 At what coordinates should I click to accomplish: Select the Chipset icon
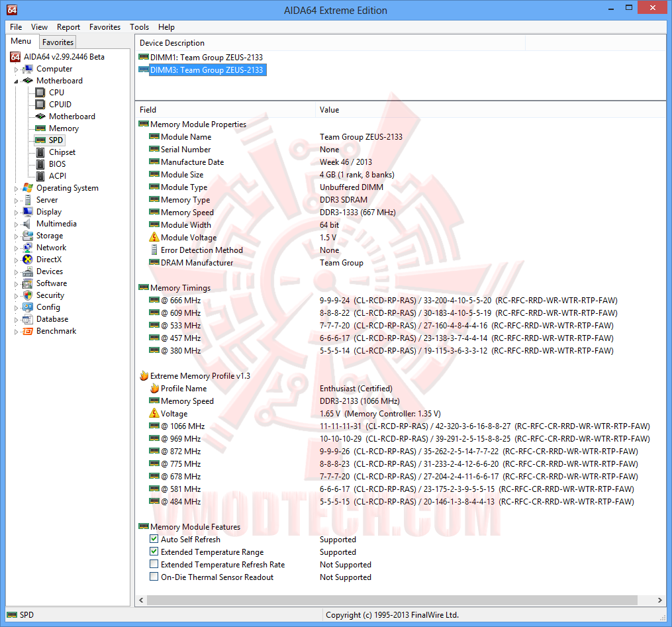40,152
